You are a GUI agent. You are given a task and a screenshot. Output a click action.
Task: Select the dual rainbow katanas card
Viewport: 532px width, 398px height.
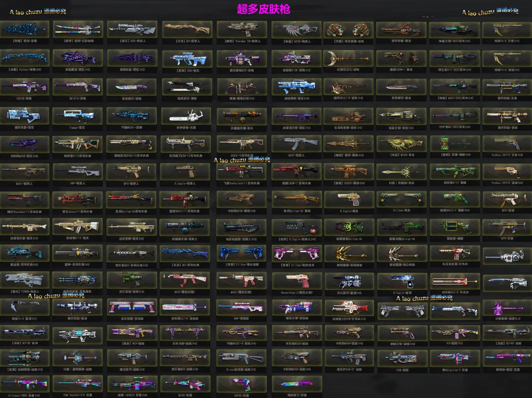coord(78,30)
